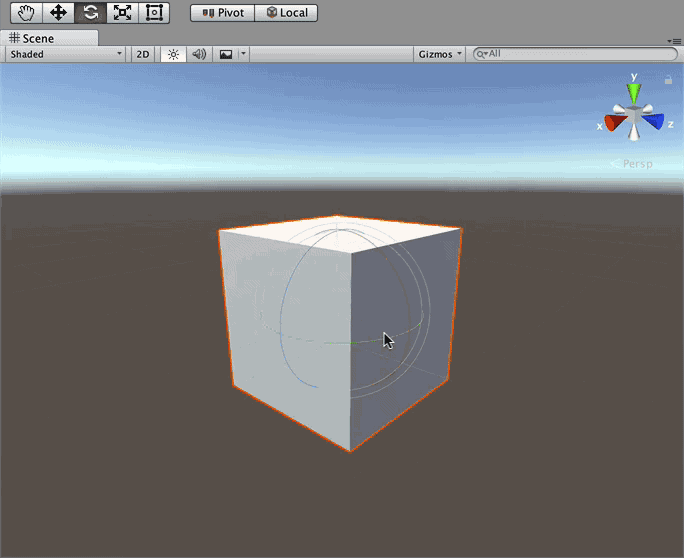Select the Rotate tool
Viewport: 684px width, 558px height.
click(x=90, y=13)
